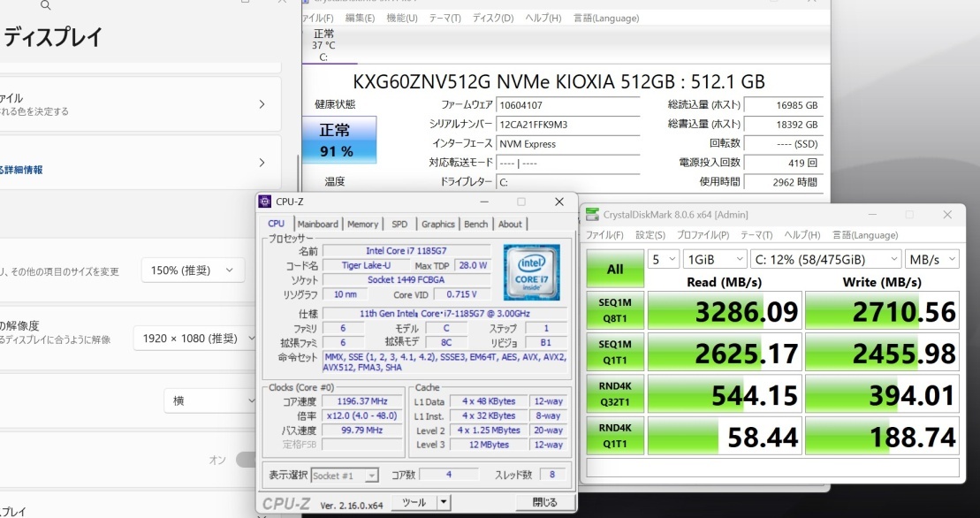The height and width of the screenshot is (518, 980).
Task: Open the test count dropdown showing 5
Action: (664, 259)
